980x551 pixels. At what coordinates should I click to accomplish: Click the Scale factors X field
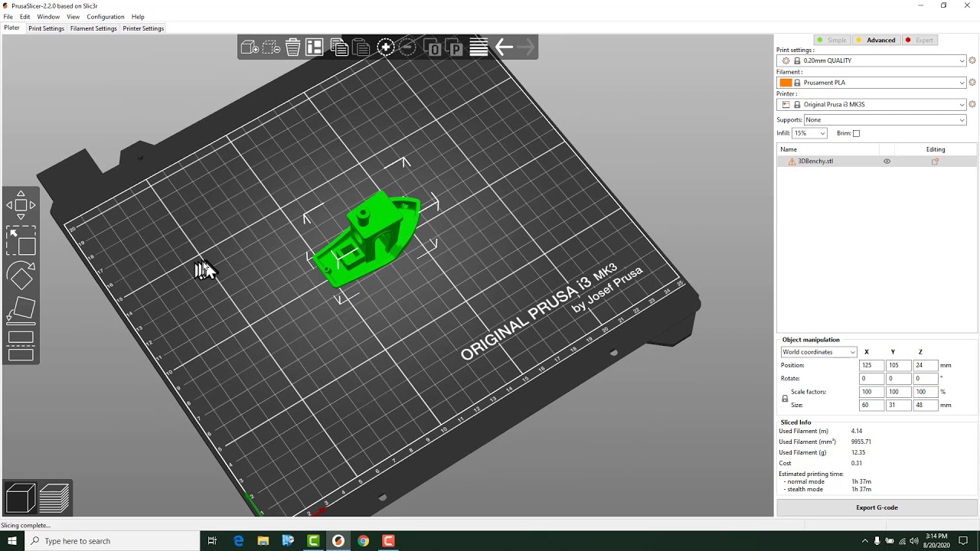(x=871, y=392)
